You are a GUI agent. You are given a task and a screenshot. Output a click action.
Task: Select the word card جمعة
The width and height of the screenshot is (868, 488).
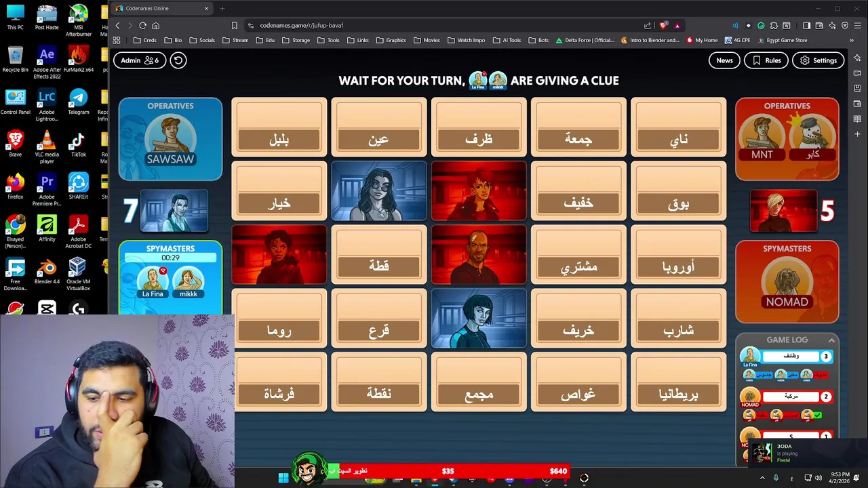click(578, 127)
